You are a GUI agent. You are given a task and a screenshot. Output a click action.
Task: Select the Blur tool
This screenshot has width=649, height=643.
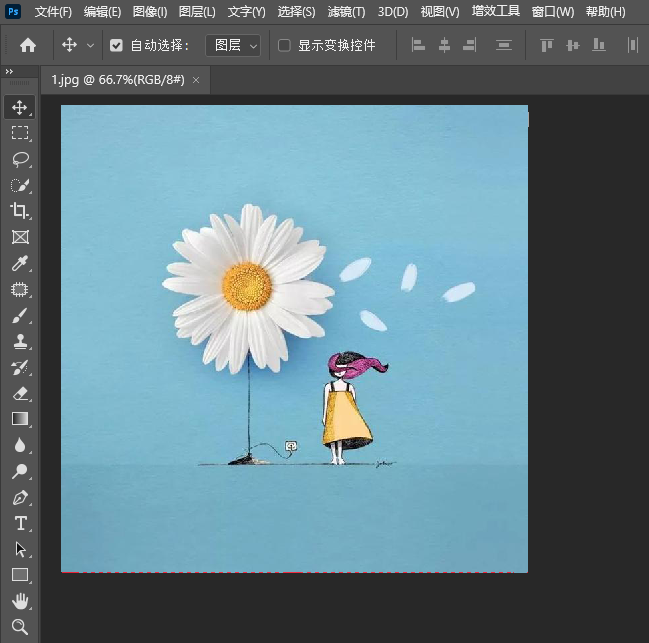19,445
